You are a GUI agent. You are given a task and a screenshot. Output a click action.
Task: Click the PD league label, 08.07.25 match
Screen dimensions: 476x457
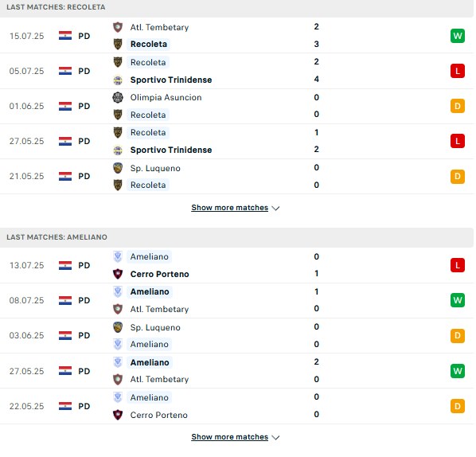(x=84, y=301)
